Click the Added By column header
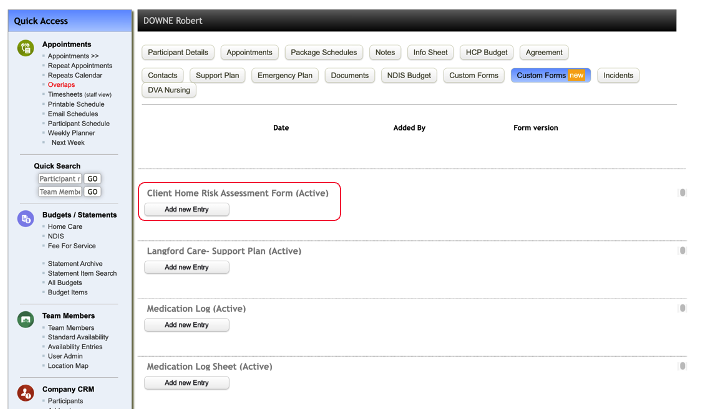This screenshot has height=419, width=703. tap(409, 128)
